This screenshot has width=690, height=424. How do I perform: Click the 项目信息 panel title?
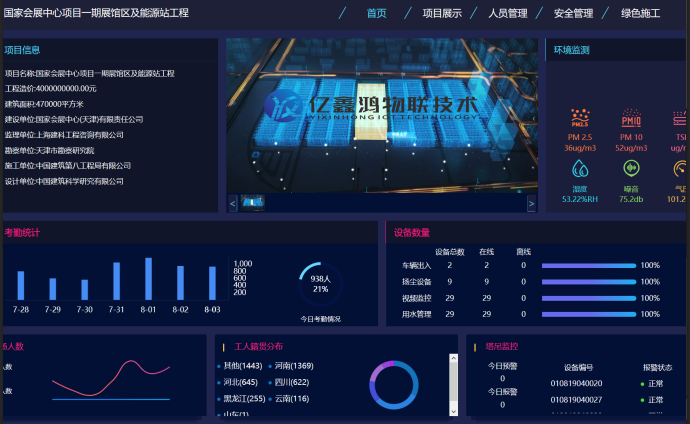pyautogui.click(x=22, y=50)
